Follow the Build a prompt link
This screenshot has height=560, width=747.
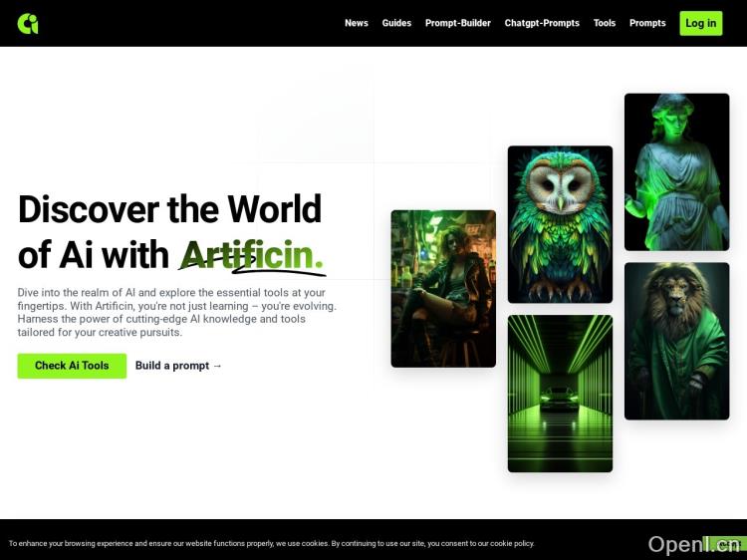[x=178, y=366]
